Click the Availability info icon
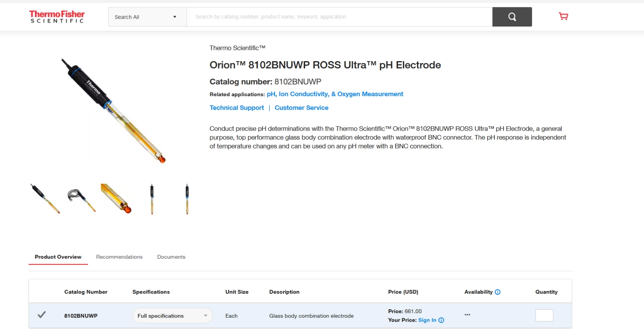Image resolution: width=644 pixels, height=329 pixels. [497, 292]
